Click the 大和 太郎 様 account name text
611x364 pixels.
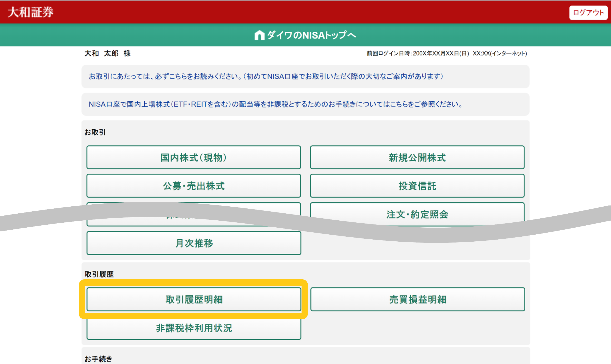tap(108, 53)
